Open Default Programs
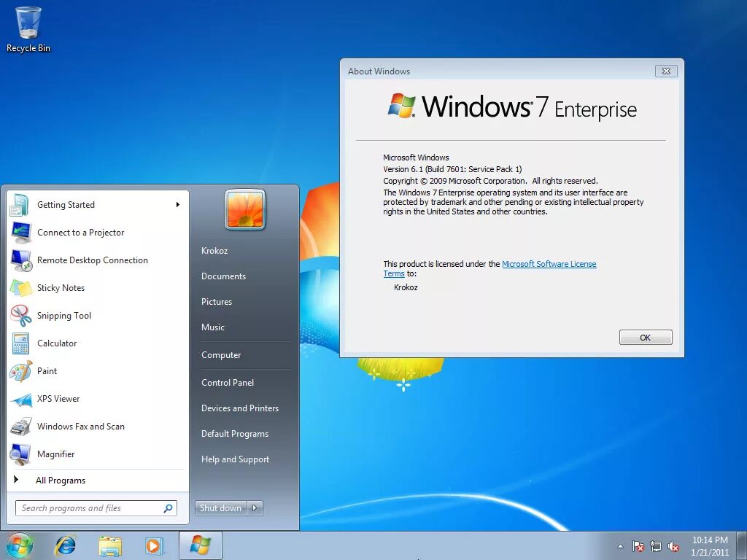 point(234,434)
